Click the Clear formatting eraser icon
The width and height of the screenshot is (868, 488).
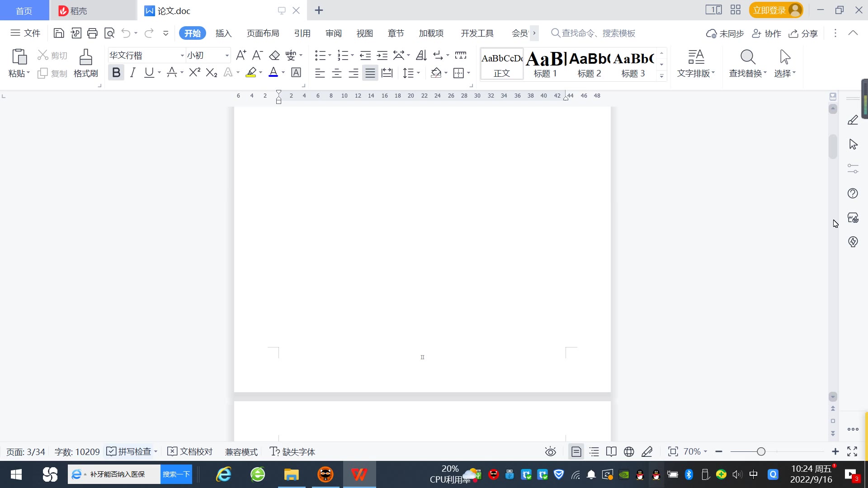(x=274, y=55)
